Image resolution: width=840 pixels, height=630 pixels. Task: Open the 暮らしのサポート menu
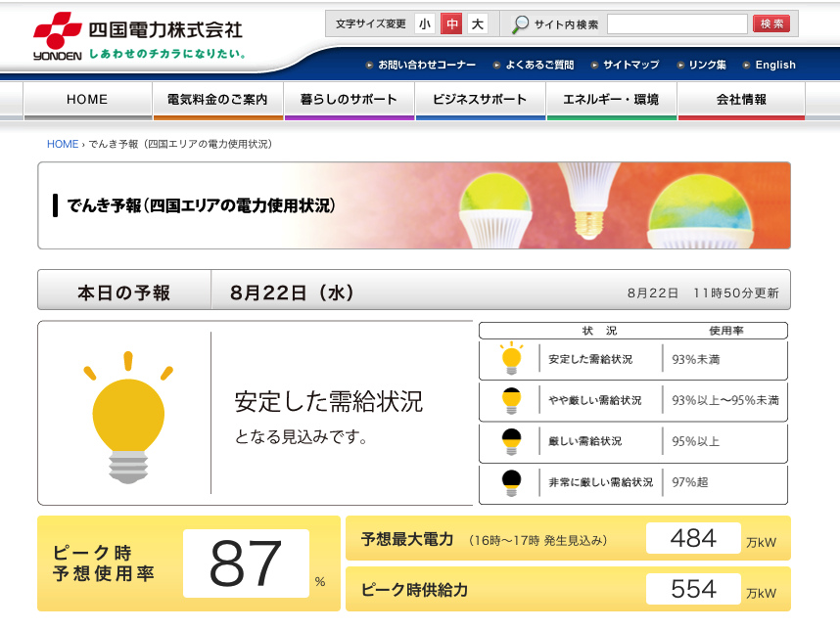pyautogui.click(x=350, y=100)
